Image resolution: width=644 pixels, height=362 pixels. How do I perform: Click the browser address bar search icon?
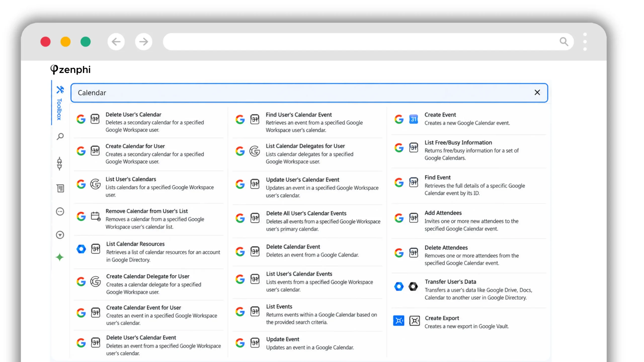tap(564, 42)
